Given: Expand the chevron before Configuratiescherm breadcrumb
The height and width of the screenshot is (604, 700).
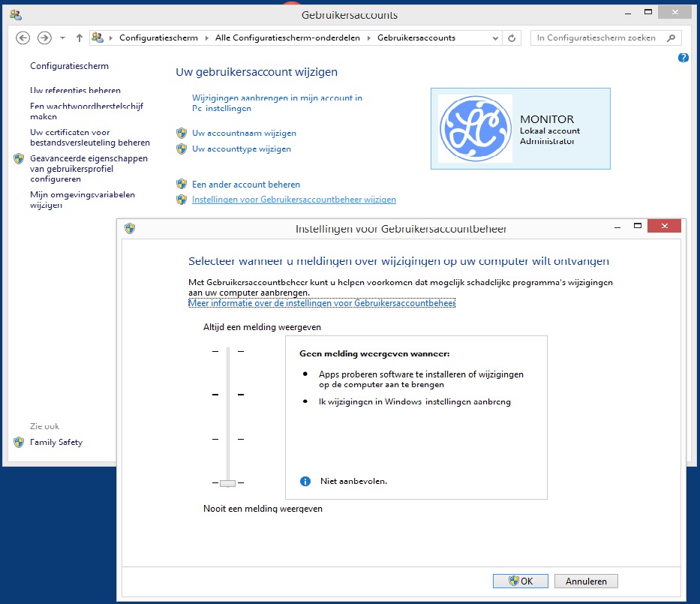Looking at the screenshot, I should (111, 38).
